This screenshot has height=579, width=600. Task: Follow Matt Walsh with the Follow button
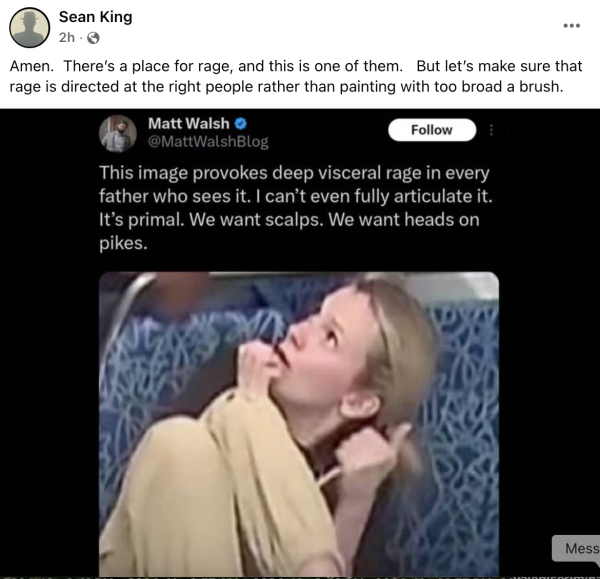click(432, 130)
